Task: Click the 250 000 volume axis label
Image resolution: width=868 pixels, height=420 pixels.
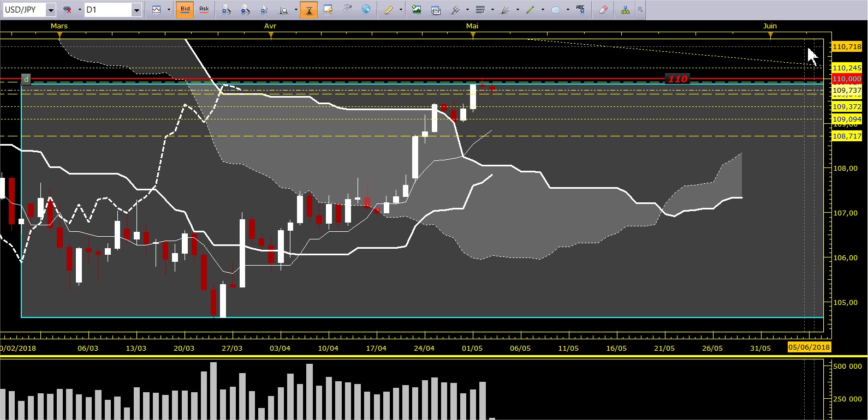Action: [x=847, y=399]
